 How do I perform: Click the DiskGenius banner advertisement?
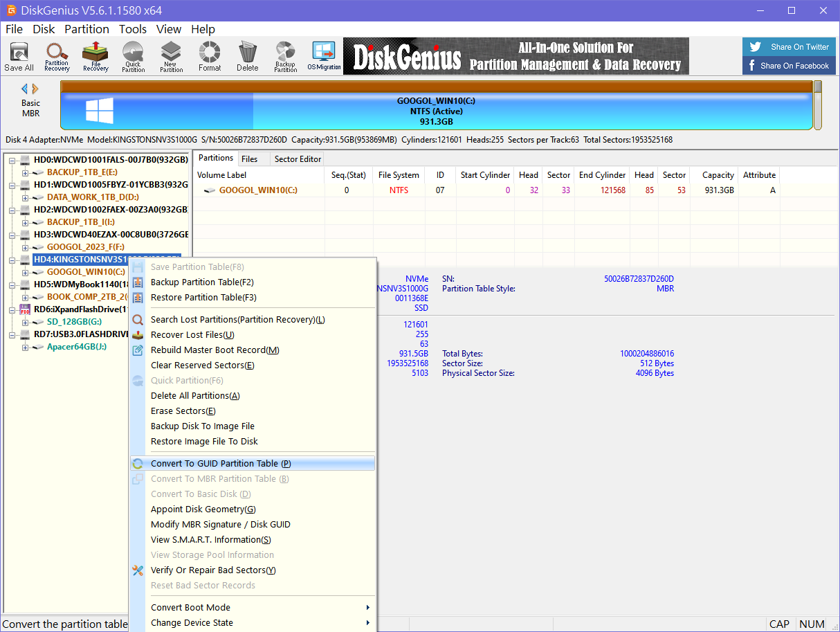coord(516,56)
